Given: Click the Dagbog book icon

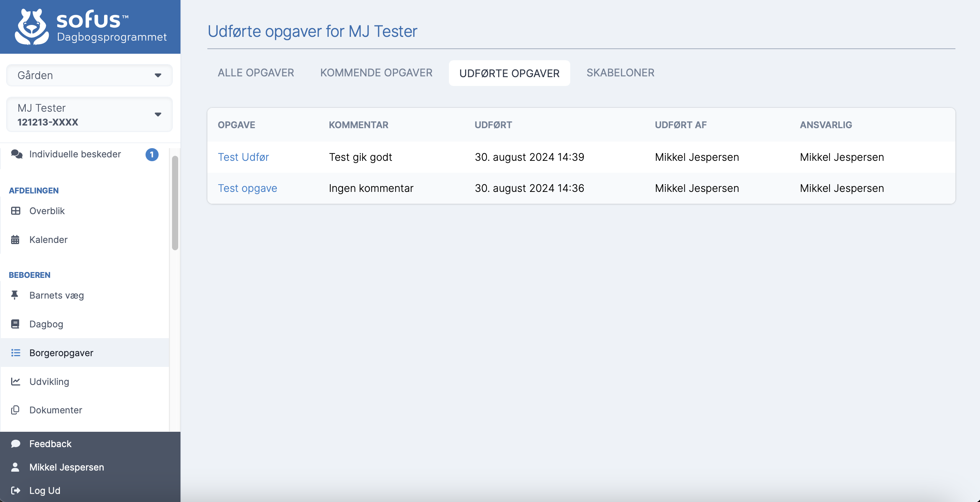Looking at the screenshot, I should click(15, 324).
